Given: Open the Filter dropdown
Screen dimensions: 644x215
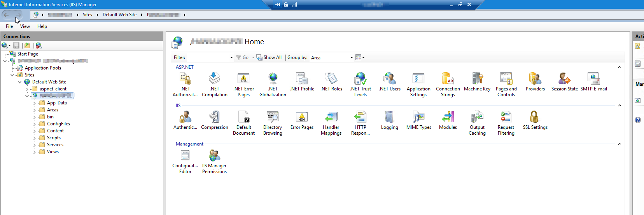Looking at the screenshot, I should tap(231, 57).
